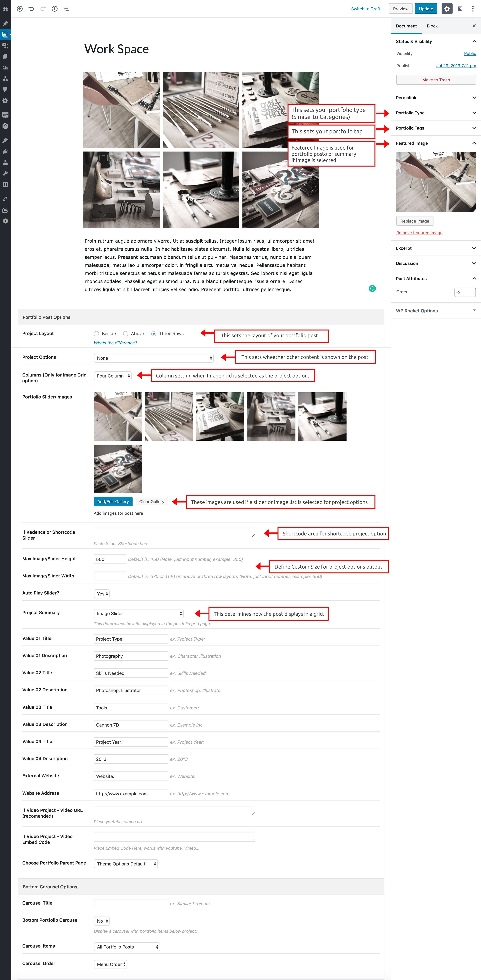The width and height of the screenshot is (481, 980).
Task: Collapse the Post Attributes panel
Action: click(x=436, y=278)
